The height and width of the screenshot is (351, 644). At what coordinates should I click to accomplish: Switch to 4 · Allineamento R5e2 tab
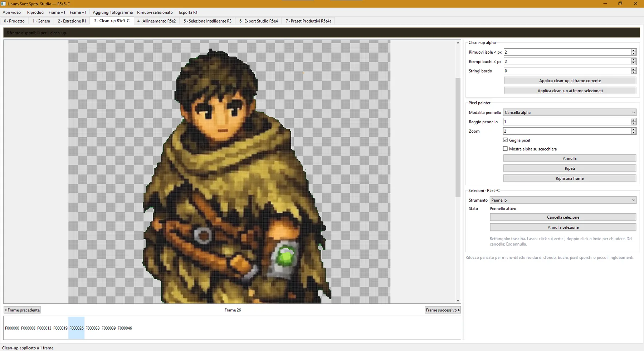click(157, 21)
